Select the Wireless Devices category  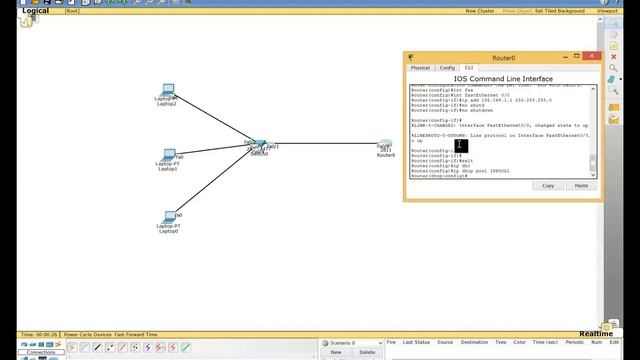pyautogui.click(x=49, y=344)
